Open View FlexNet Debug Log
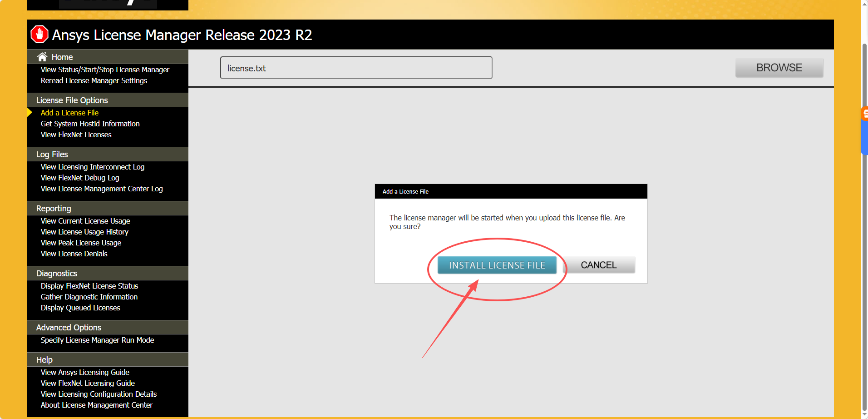868x419 pixels. 80,178
